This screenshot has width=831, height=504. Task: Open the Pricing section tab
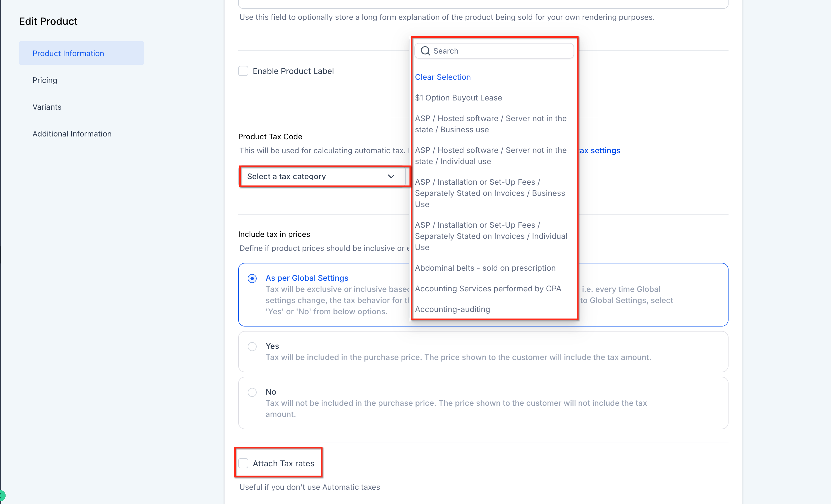click(45, 80)
